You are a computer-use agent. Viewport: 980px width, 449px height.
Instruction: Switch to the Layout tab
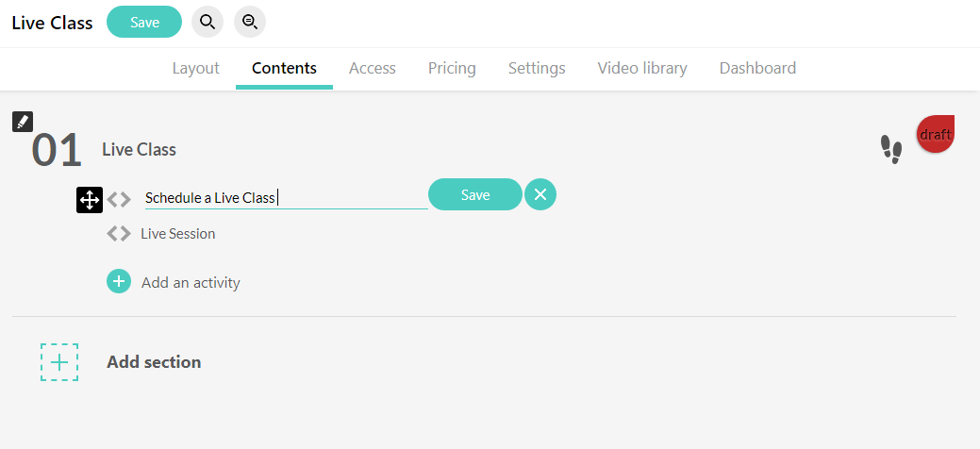coord(195,68)
